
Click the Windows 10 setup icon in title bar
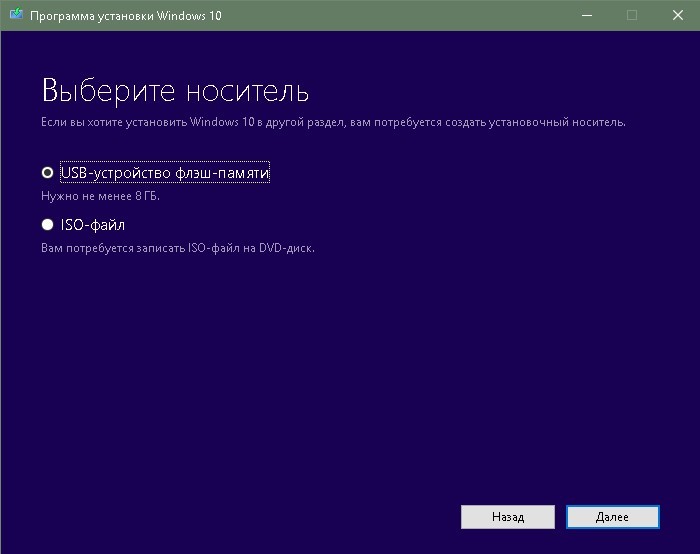point(16,14)
